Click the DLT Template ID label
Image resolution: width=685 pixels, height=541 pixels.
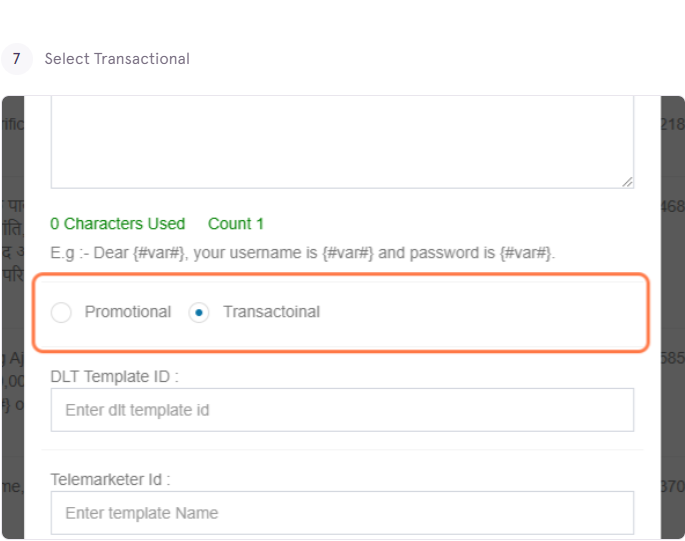pyautogui.click(x=114, y=376)
